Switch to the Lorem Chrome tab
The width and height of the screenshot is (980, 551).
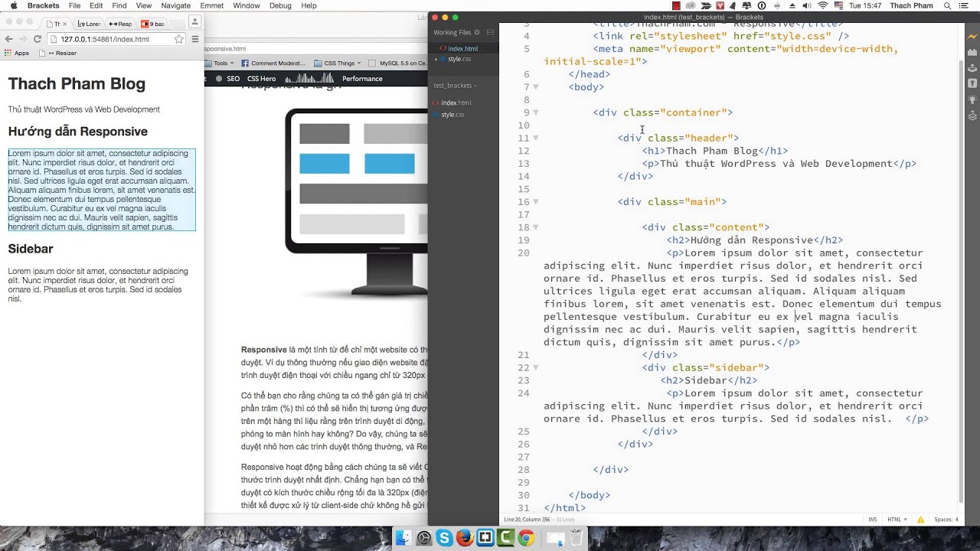click(x=89, y=24)
